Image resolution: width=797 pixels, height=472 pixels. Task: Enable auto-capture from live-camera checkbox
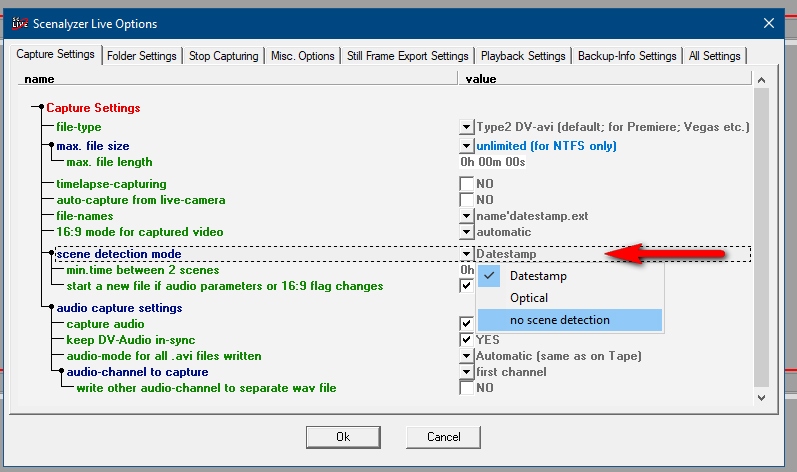pyautogui.click(x=466, y=200)
